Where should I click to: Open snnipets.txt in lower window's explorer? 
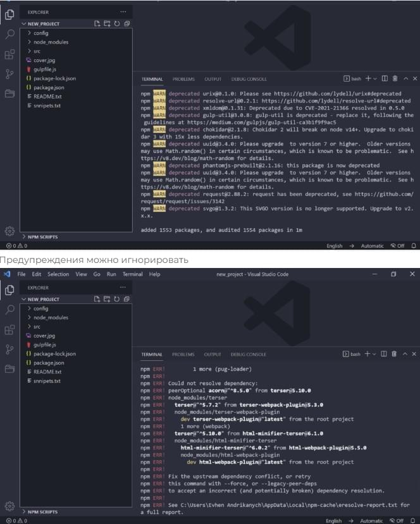(75, 381)
